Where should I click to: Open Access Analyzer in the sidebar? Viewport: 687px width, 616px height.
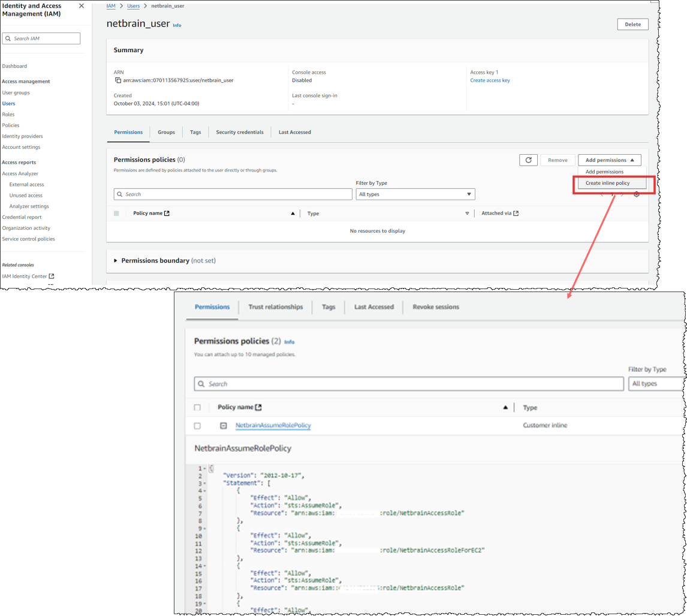pyautogui.click(x=20, y=173)
